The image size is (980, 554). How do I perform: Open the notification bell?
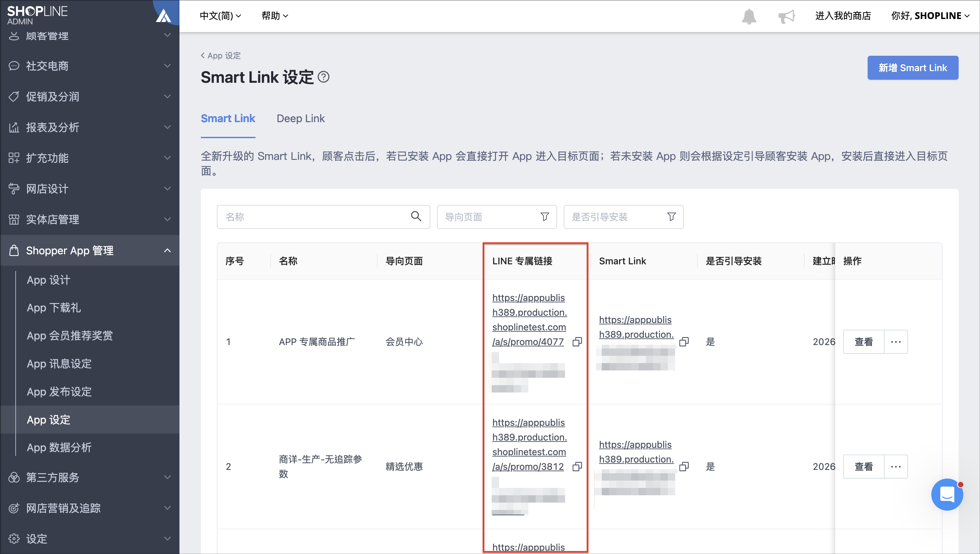[x=749, y=16]
